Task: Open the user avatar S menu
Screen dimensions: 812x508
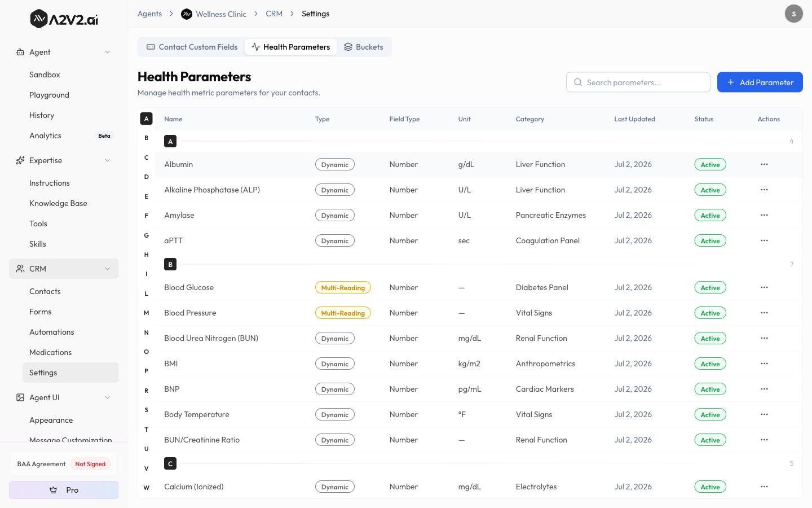Action: coord(794,14)
